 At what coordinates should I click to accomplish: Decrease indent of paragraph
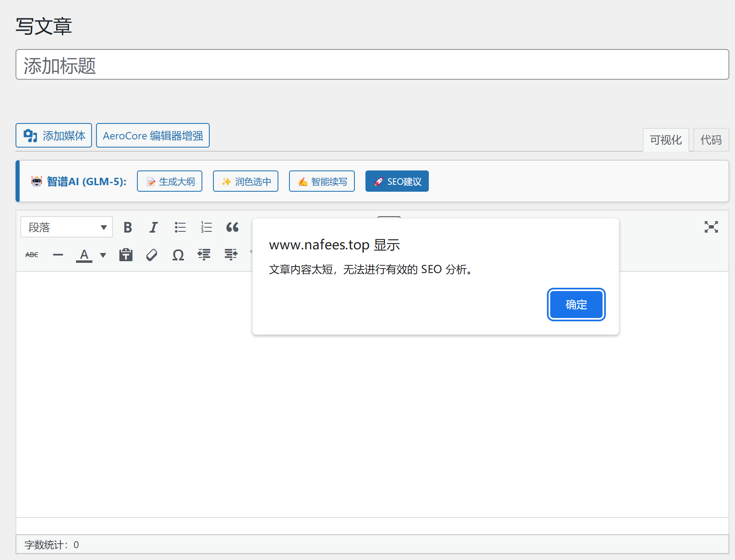[204, 255]
